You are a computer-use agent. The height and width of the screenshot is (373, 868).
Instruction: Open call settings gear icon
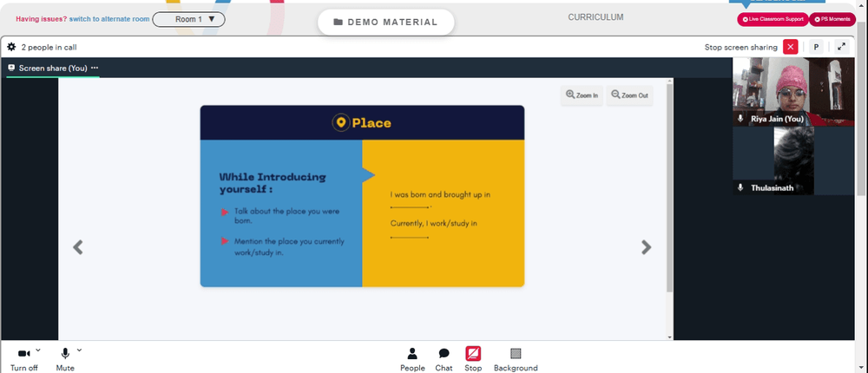tap(11, 47)
